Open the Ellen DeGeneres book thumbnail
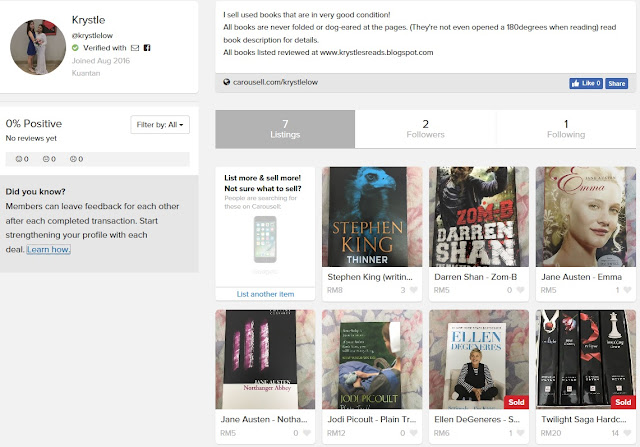 [x=479, y=359]
